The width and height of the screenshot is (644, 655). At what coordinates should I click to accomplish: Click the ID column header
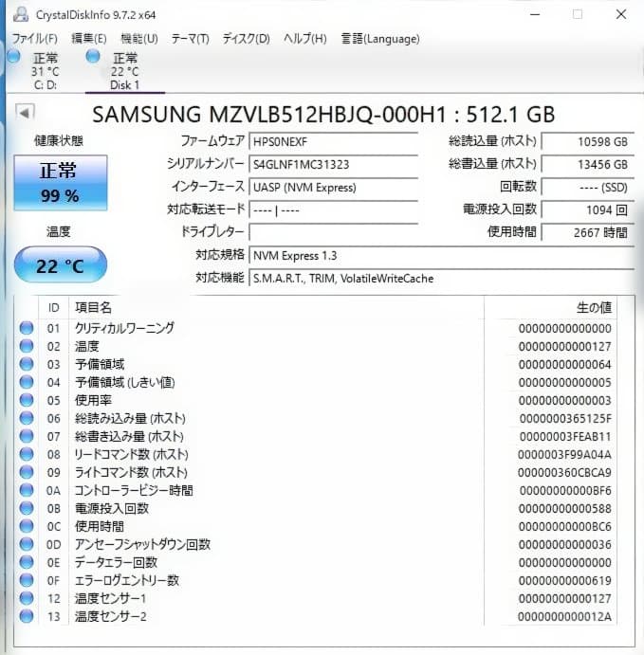tap(53, 308)
